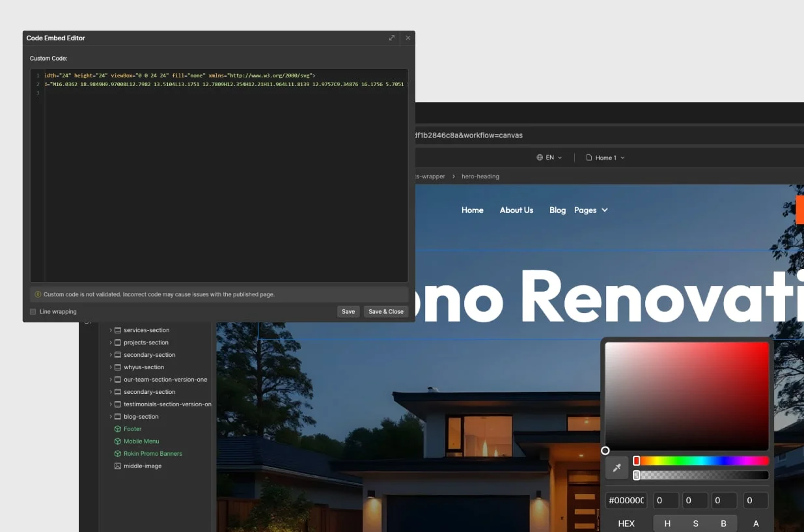Click the hex value field showing #000000
This screenshot has height=532, width=804.
[x=626, y=500]
